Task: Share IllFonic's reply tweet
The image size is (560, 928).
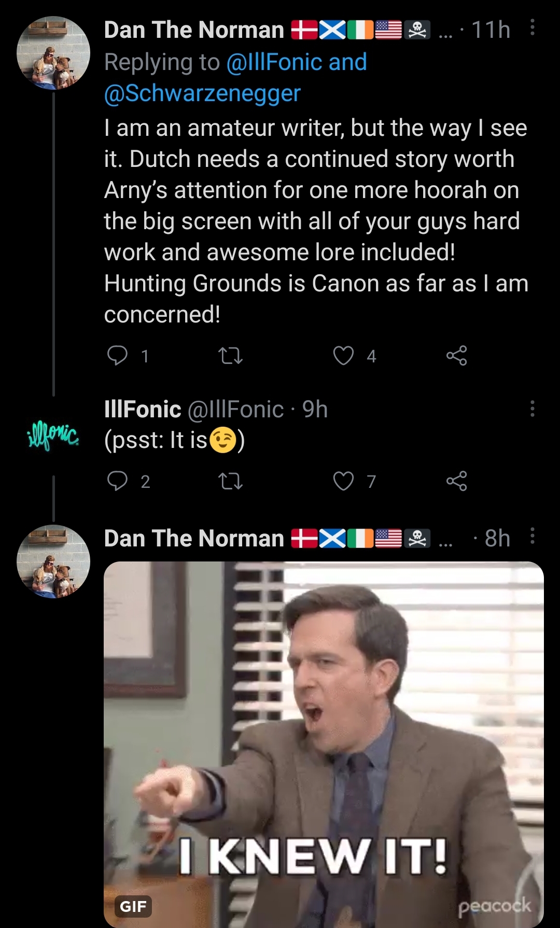Action: tap(456, 481)
